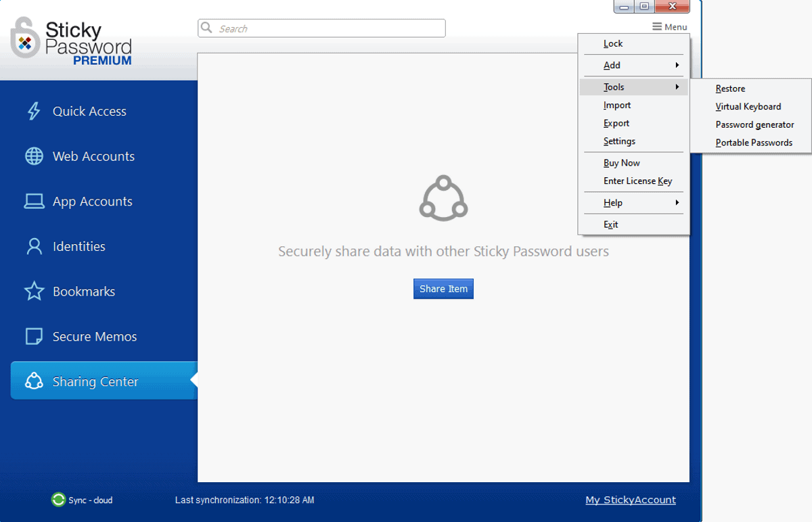The height and width of the screenshot is (522, 812).
Task: Click the hamburger Menu icon
Action: (657, 27)
